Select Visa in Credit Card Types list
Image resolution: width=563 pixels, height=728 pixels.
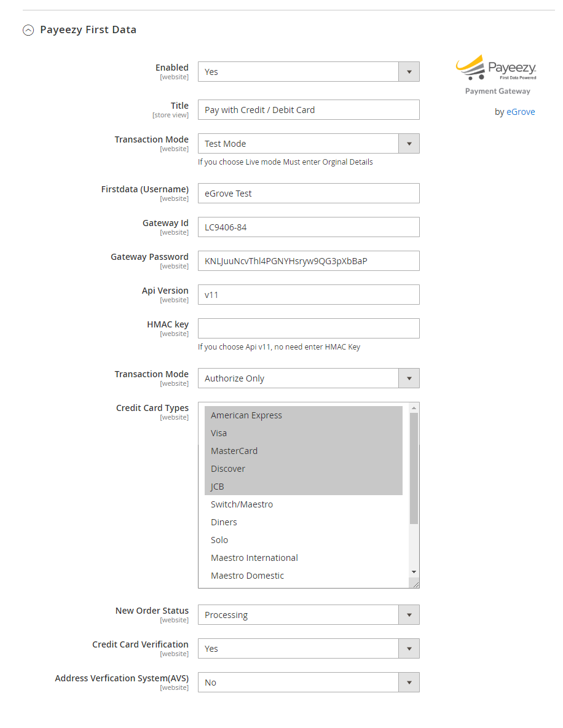point(277,432)
